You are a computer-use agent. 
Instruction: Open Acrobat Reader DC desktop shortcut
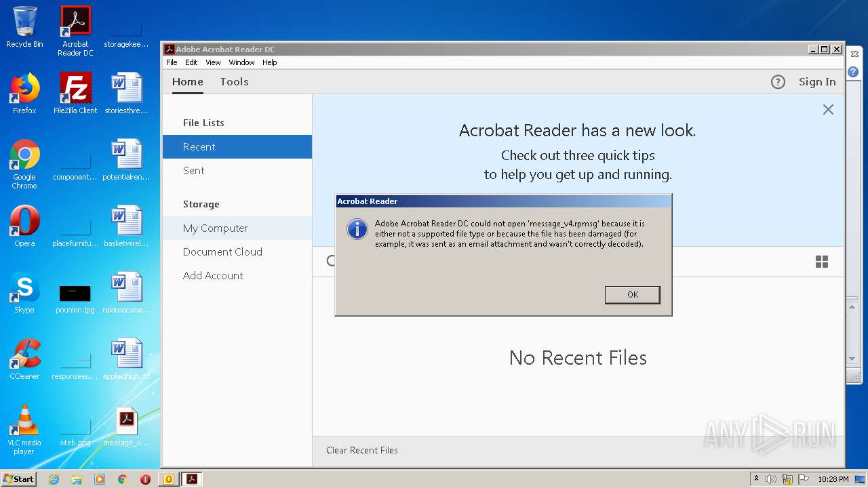coord(75,31)
